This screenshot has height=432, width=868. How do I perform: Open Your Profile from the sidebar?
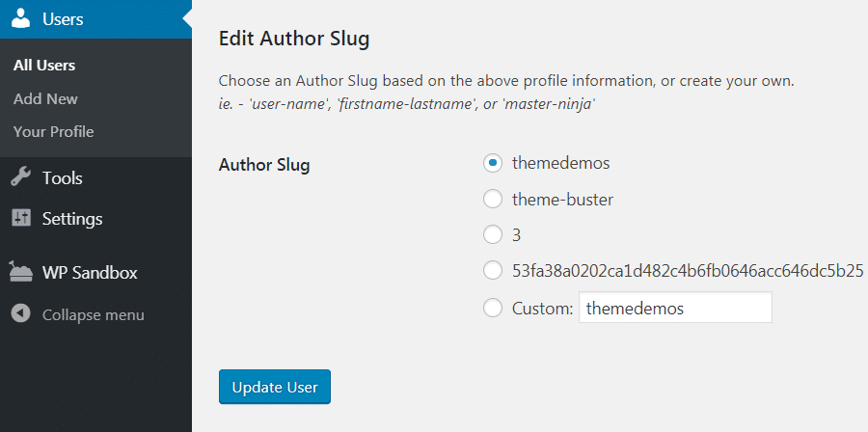[x=53, y=131]
